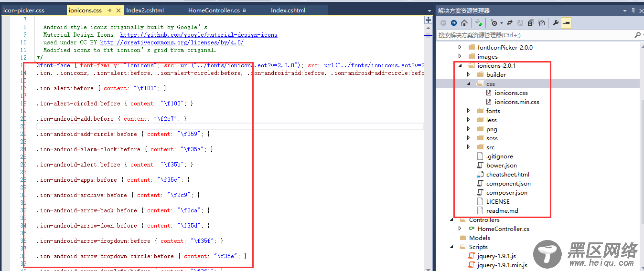Open Properties with the wrench icon
Screen dimensions: 644x271
coord(556,23)
